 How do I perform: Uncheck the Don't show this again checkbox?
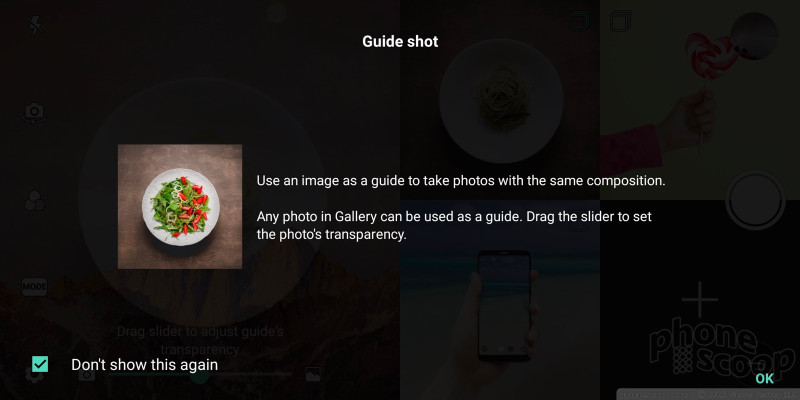[x=40, y=364]
